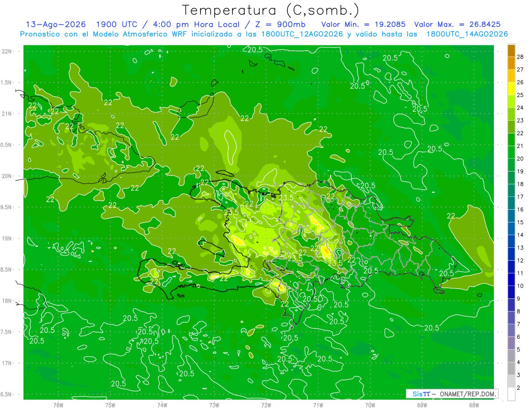Click the '17N' latitude axis label
Image resolution: width=532 pixels, height=411 pixels.
[x=7, y=363]
